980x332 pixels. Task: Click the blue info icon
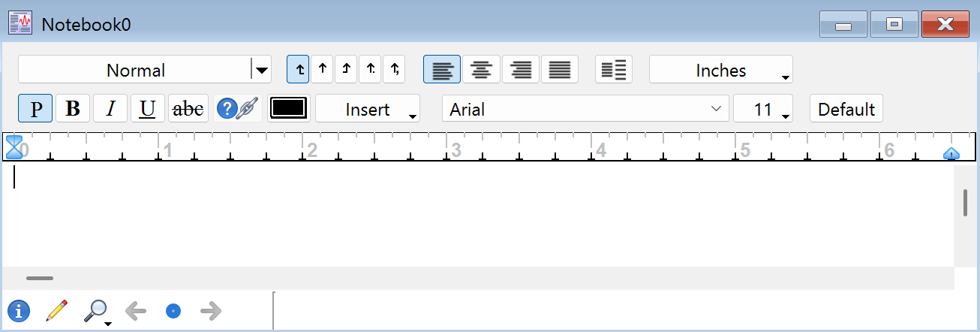click(19, 310)
